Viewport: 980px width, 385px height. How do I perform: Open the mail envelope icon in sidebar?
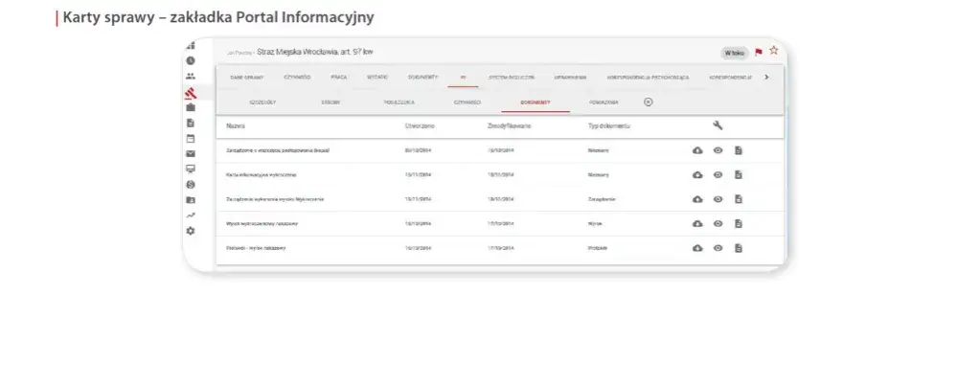(x=191, y=154)
